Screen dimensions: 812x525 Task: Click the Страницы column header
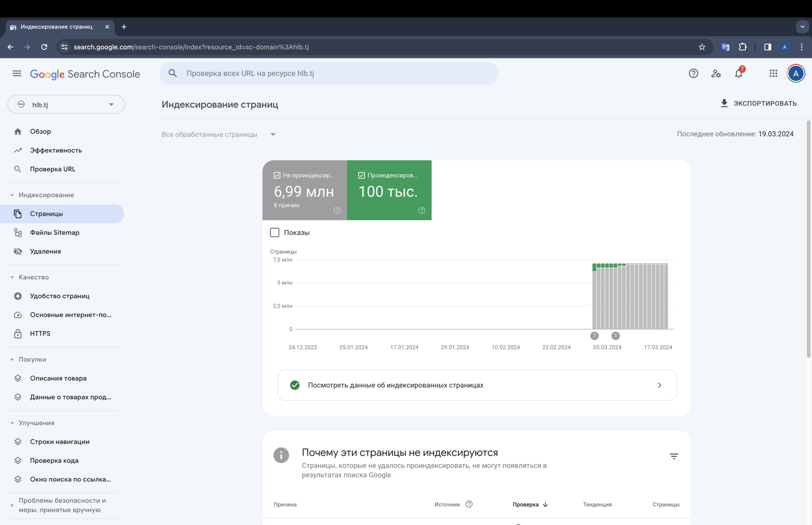666,504
